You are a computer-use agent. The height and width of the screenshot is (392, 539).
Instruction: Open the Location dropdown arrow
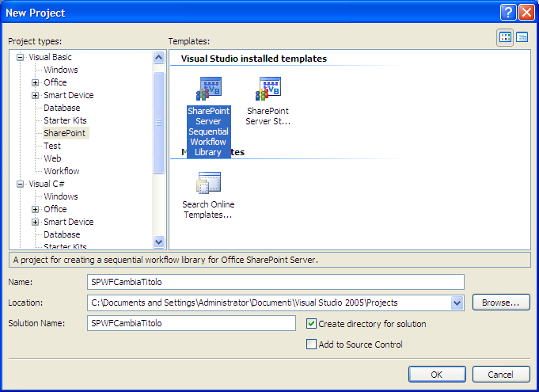[x=457, y=303]
